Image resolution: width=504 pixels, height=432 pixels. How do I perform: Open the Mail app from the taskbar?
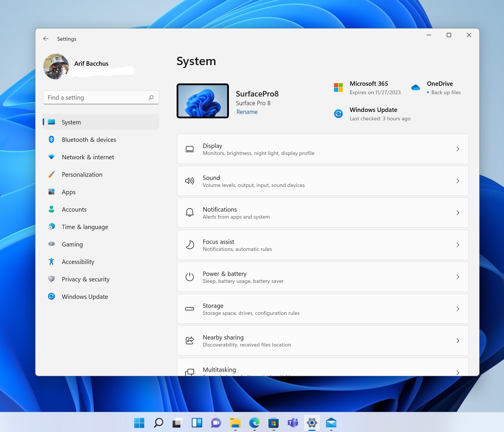pyautogui.click(x=331, y=423)
